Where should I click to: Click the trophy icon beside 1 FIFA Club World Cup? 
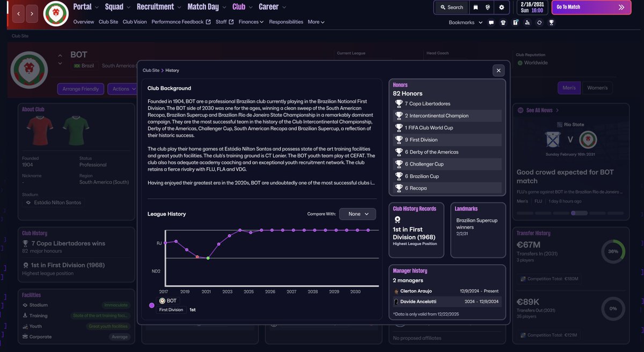(399, 128)
